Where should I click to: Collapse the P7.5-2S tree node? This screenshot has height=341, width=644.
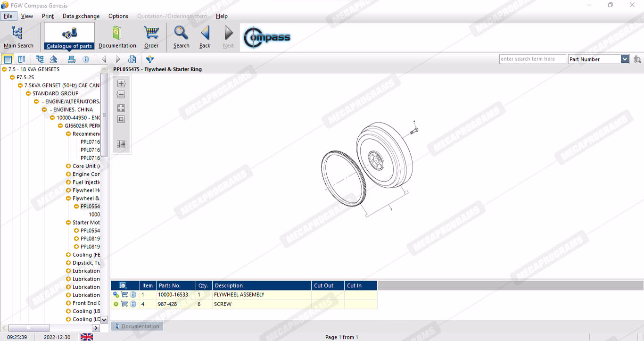[12, 77]
